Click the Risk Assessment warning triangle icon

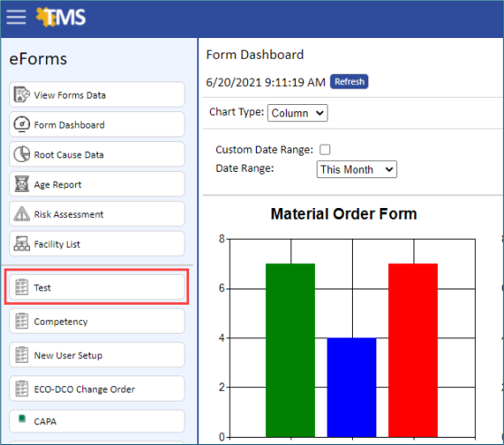[22, 214]
